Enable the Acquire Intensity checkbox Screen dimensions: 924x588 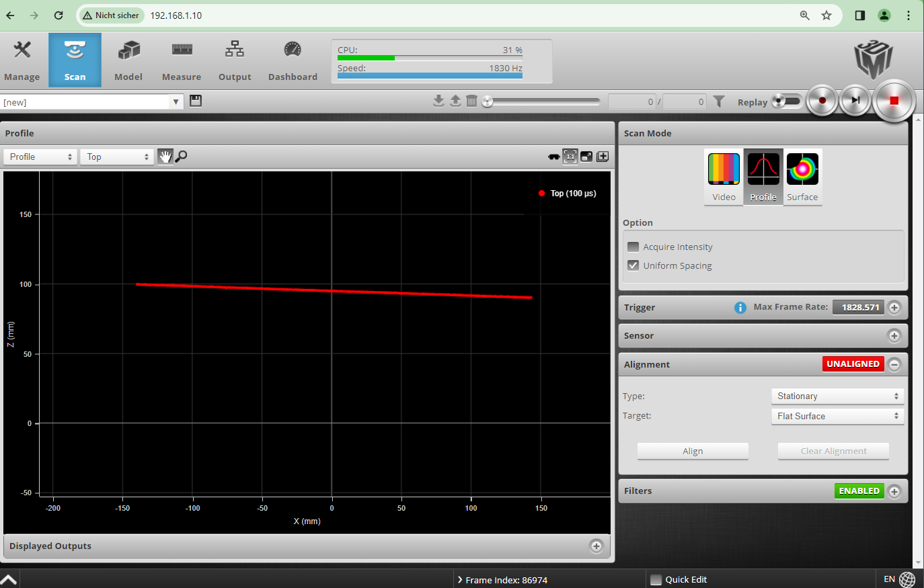[633, 247]
